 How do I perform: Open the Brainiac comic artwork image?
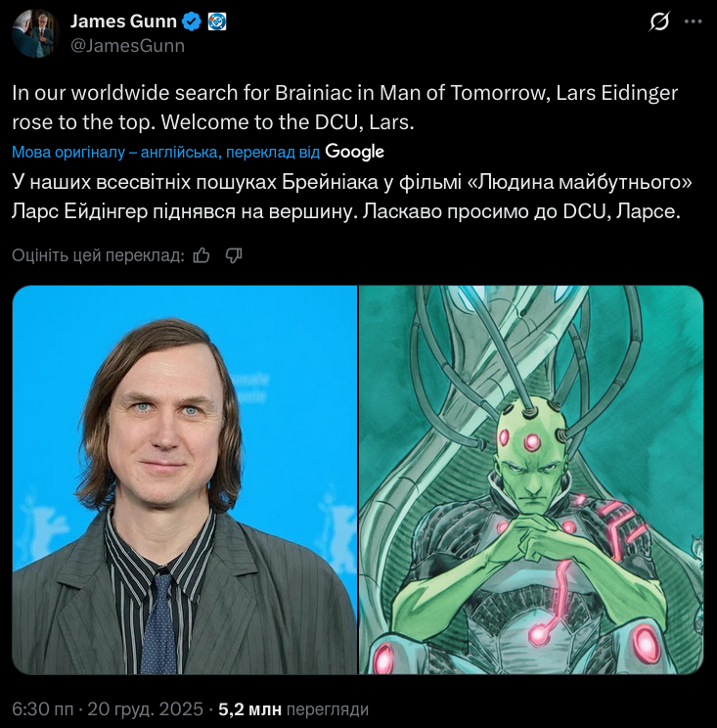click(531, 479)
